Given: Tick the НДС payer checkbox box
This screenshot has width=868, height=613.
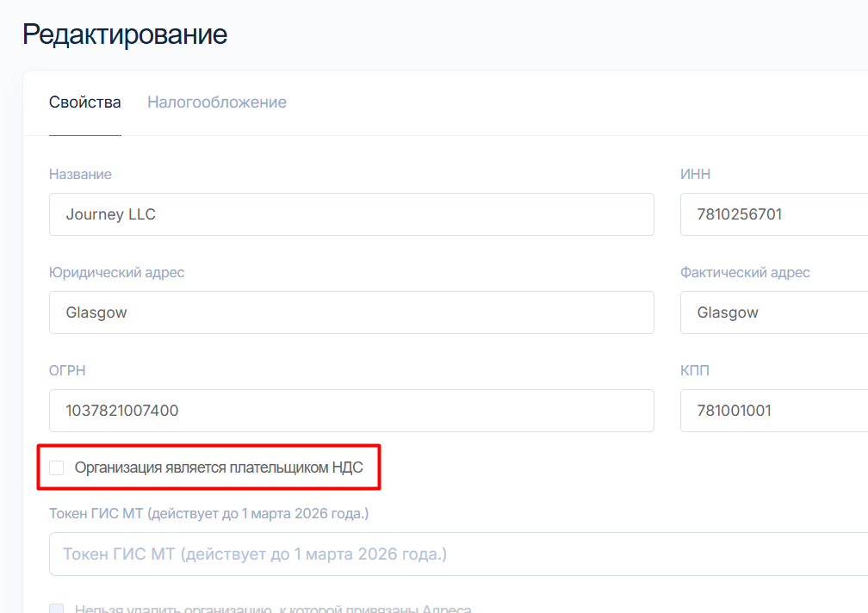Looking at the screenshot, I should tap(57, 467).
